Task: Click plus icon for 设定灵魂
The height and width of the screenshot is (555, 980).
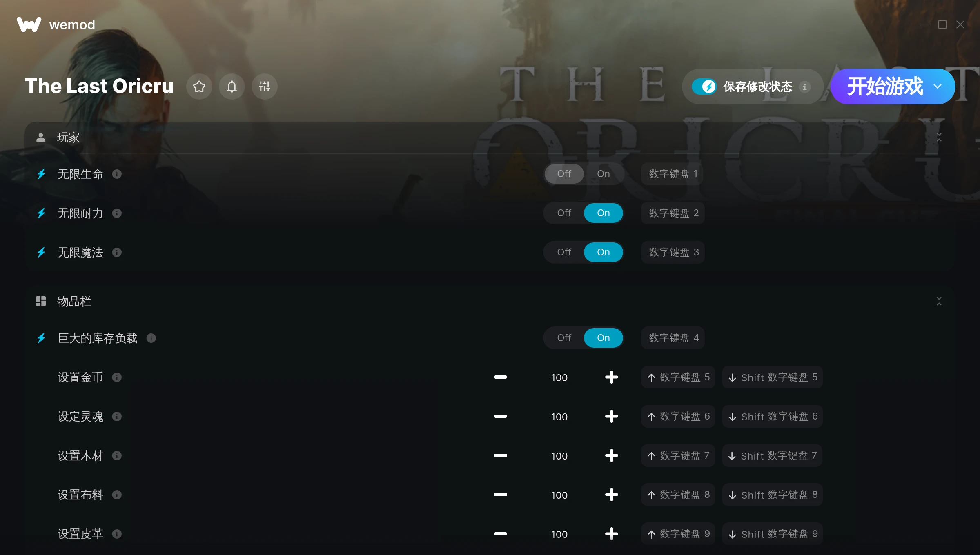Action: [611, 417]
